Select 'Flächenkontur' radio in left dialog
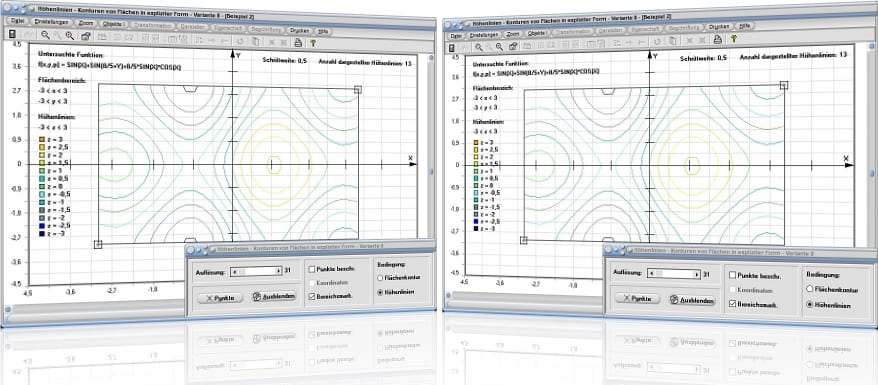 click(x=381, y=278)
